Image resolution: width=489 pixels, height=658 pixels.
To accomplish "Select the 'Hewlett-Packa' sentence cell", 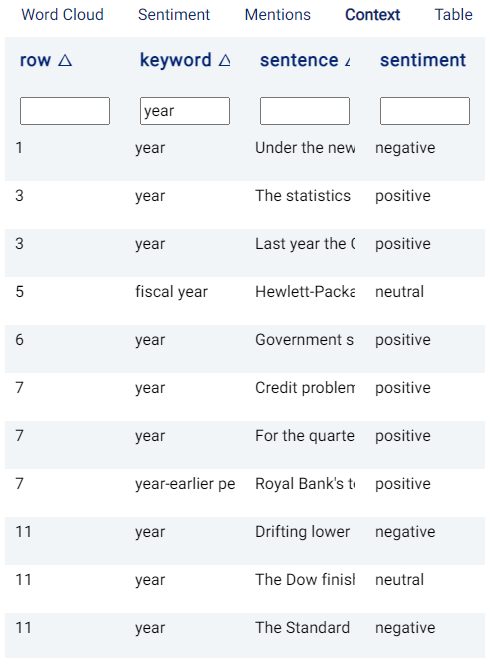I will click(x=305, y=292).
